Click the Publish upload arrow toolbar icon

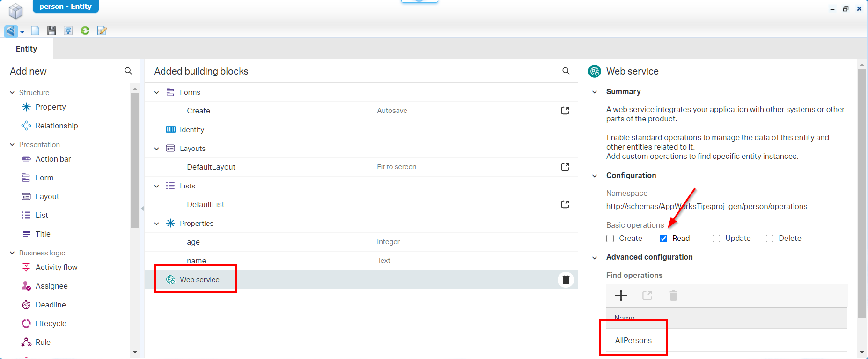point(68,31)
